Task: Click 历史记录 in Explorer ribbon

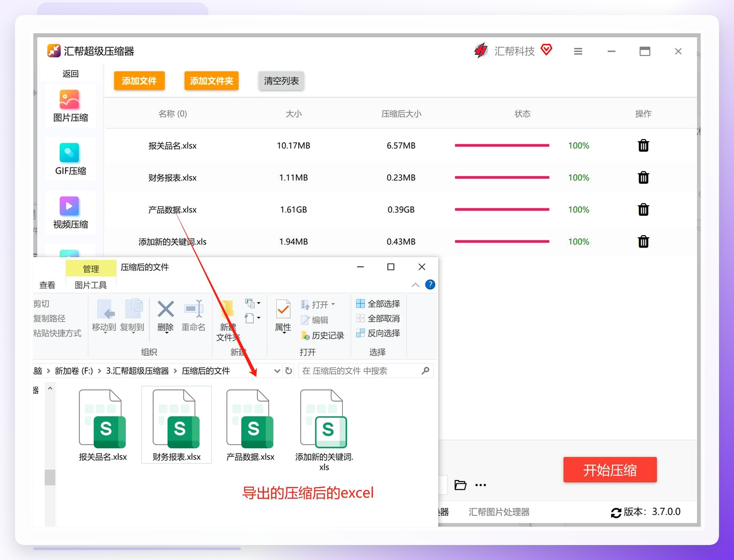Action: (322, 336)
